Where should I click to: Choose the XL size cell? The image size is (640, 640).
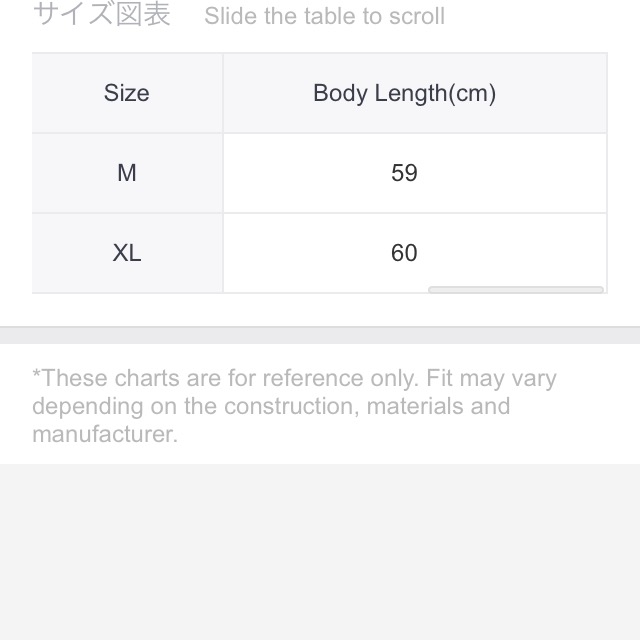pyautogui.click(x=127, y=253)
